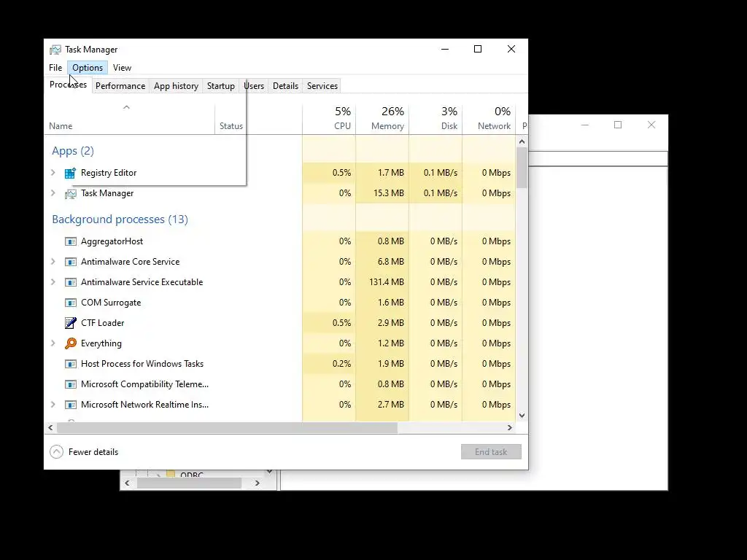Expand the Antimalware Service Executable group
747x560 pixels.
point(53,282)
